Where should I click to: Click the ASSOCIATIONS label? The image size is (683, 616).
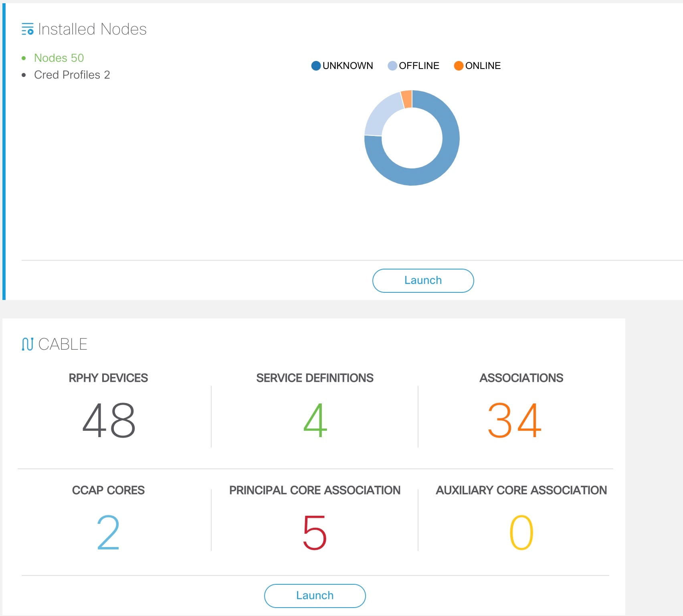pos(521,378)
